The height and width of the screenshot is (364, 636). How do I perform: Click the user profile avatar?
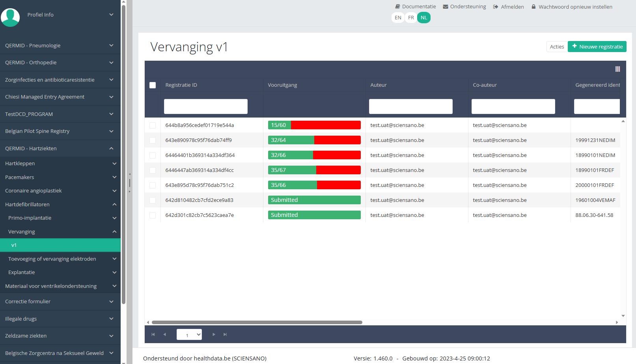[x=11, y=17]
